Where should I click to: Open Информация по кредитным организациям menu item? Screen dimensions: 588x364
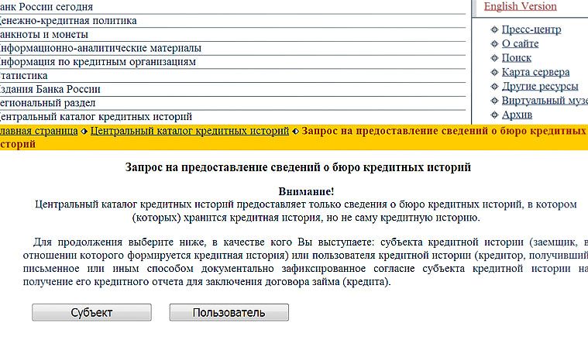98,62
